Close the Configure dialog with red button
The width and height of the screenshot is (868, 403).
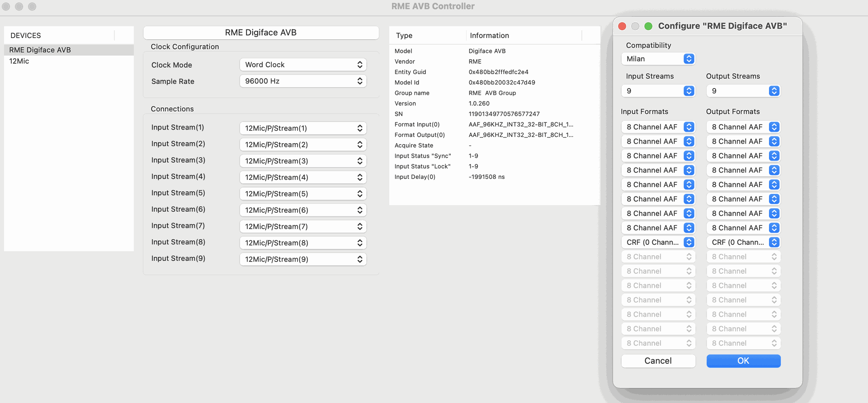click(622, 26)
